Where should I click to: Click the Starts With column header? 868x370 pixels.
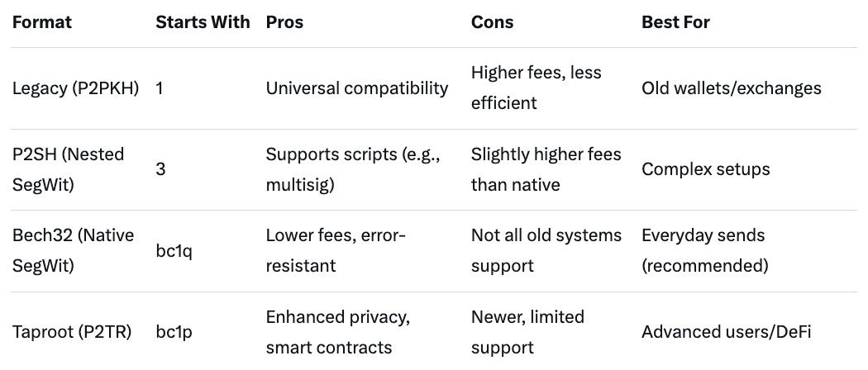203,22
